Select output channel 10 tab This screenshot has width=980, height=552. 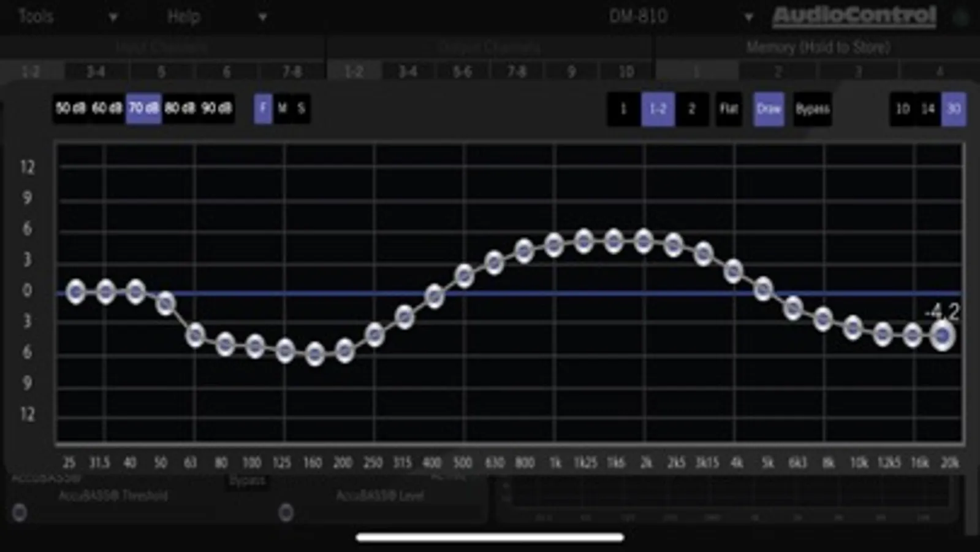[626, 72]
